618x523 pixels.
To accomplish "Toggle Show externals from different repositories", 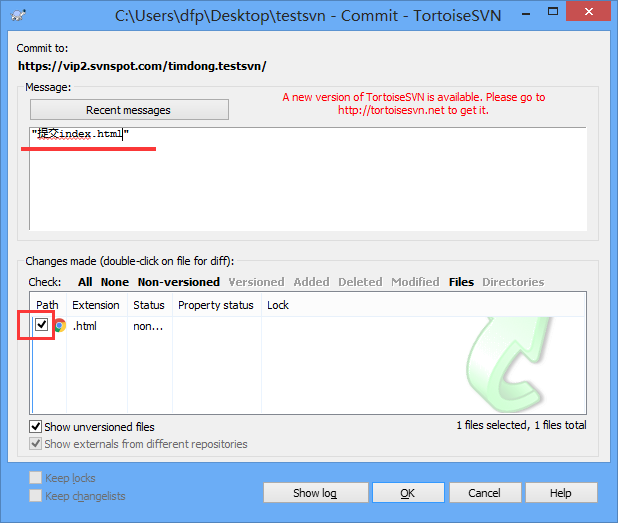I will [35, 444].
